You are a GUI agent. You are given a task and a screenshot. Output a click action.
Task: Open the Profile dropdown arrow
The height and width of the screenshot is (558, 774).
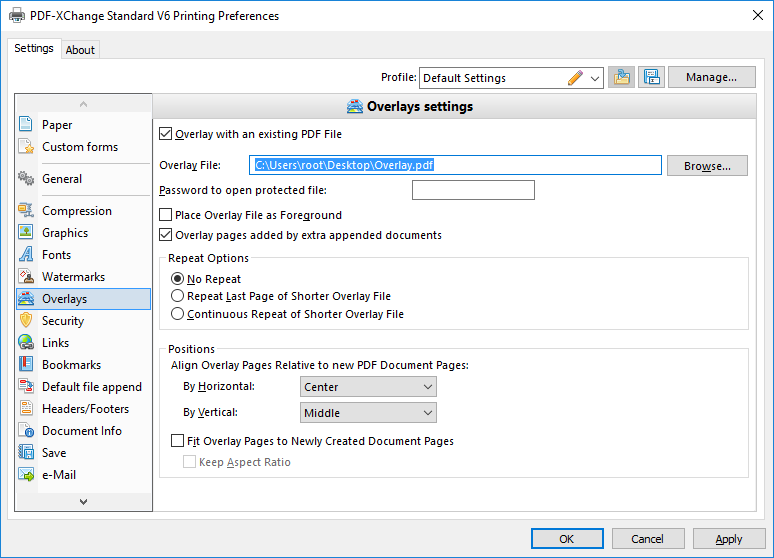tap(595, 78)
